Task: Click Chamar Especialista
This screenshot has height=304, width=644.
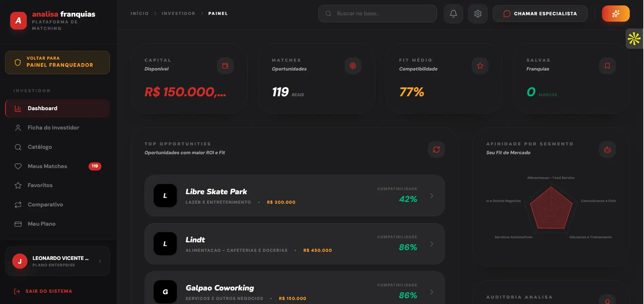Action: [540, 14]
